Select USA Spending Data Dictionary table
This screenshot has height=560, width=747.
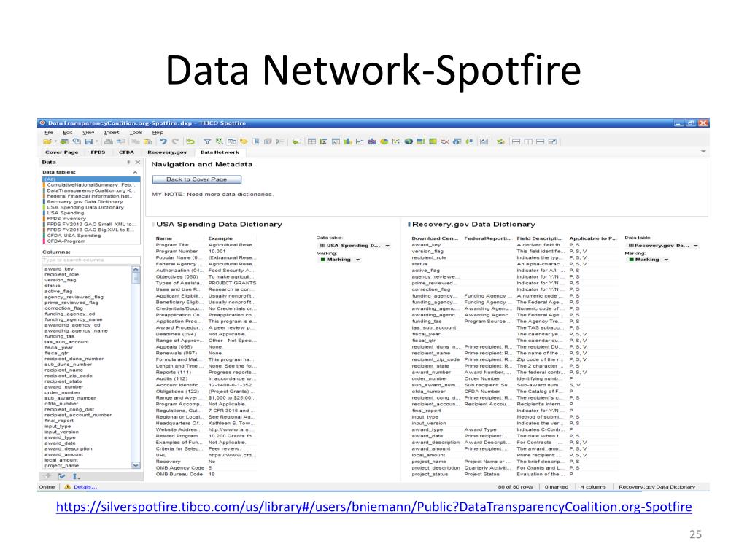(91, 207)
